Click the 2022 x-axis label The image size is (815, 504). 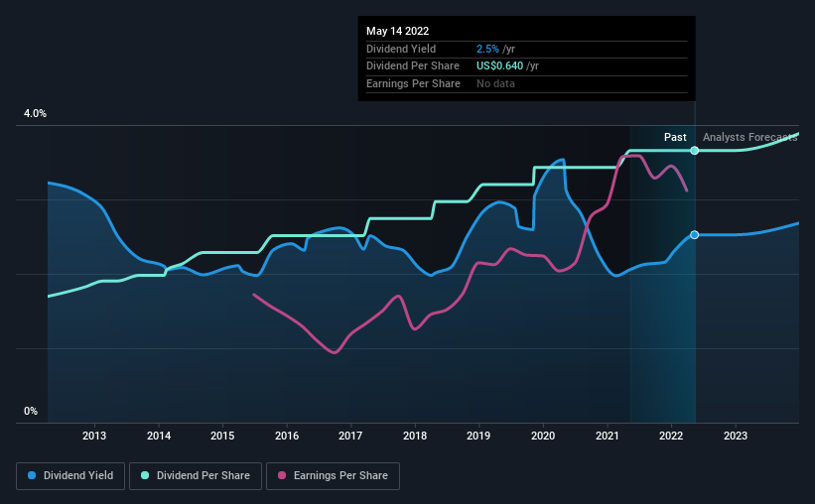(x=671, y=436)
